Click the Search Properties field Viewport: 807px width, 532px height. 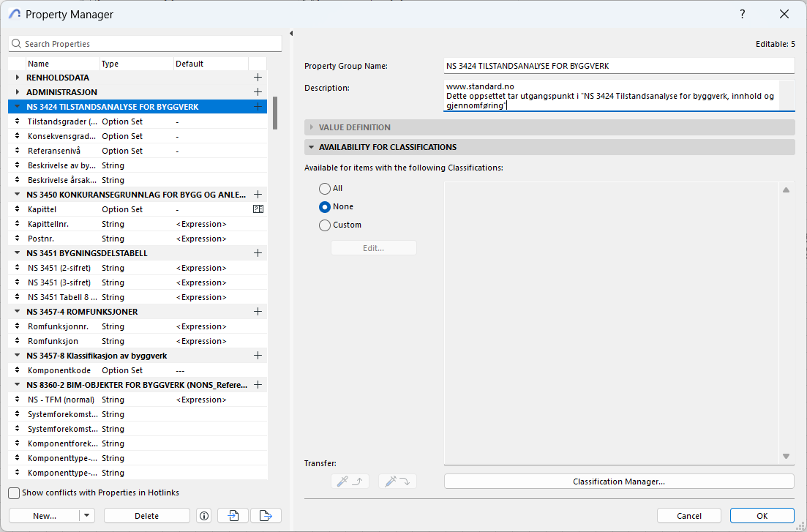145,44
